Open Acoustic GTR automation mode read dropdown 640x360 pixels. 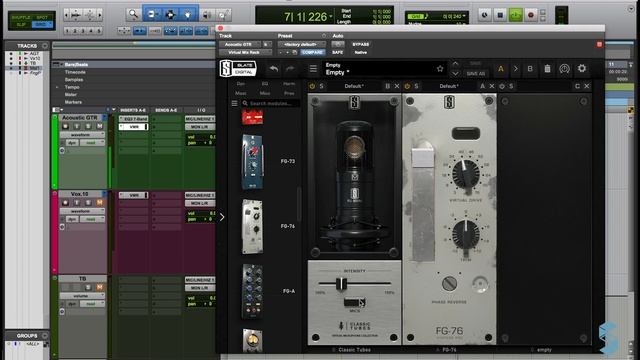pos(92,142)
